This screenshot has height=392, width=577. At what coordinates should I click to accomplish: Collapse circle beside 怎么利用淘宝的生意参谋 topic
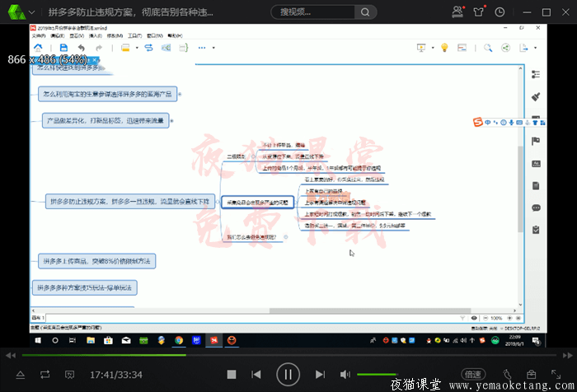tap(180, 94)
